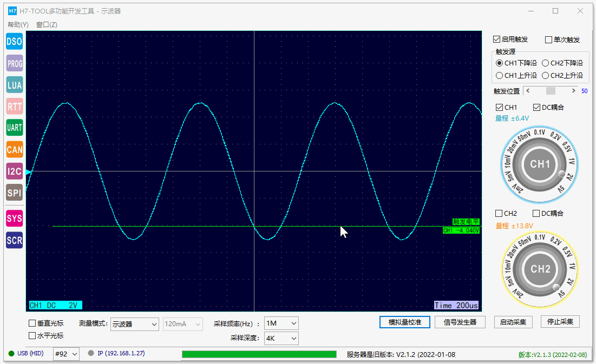The width and height of the screenshot is (596, 364).
Task: Open the #92 device selector dropdown
Action: (66, 354)
